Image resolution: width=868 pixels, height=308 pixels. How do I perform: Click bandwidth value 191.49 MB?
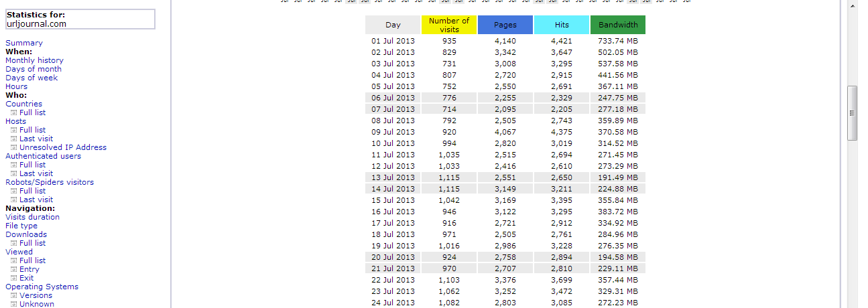[x=618, y=177]
